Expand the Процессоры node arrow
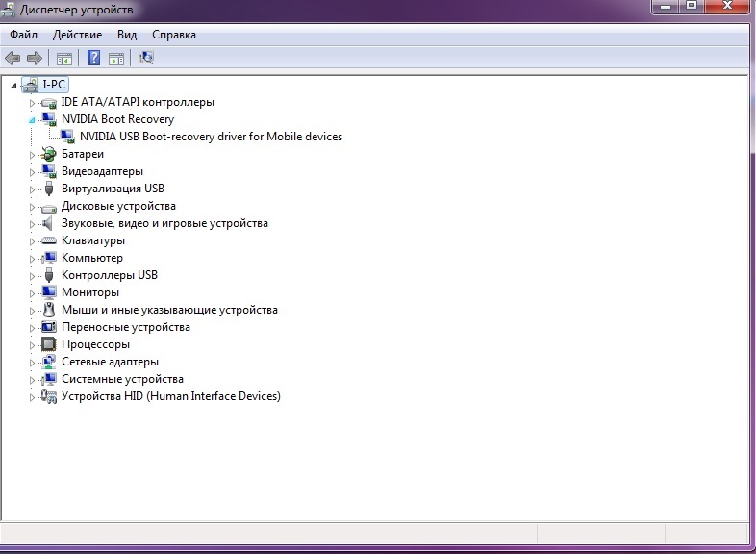The image size is (756, 554). (32, 345)
